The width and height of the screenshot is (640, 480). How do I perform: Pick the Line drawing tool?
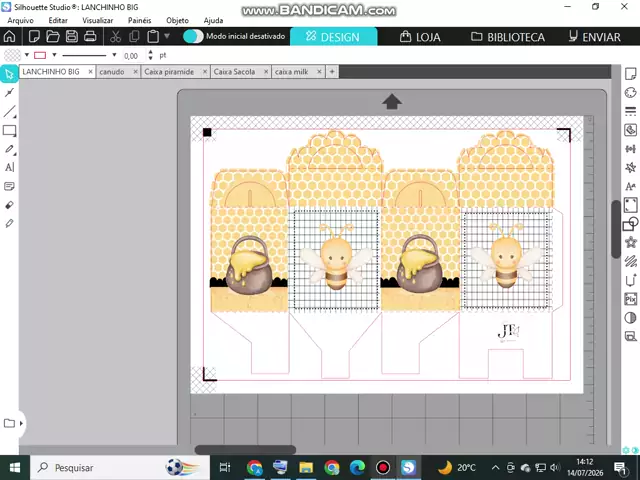9,111
